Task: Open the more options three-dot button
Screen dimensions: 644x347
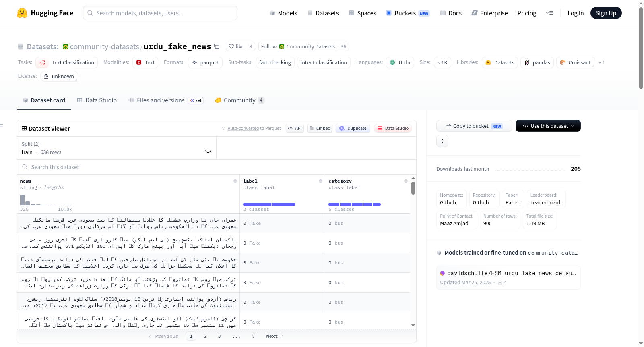Action: point(442,141)
